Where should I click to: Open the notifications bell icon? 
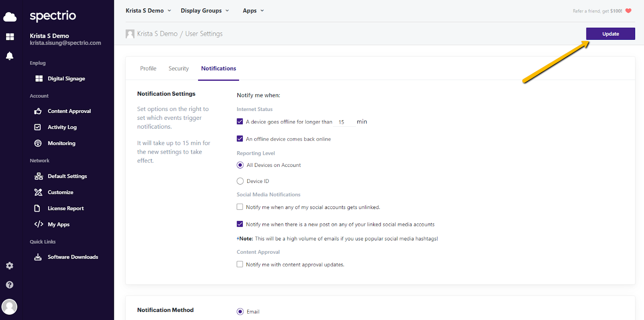[10, 56]
